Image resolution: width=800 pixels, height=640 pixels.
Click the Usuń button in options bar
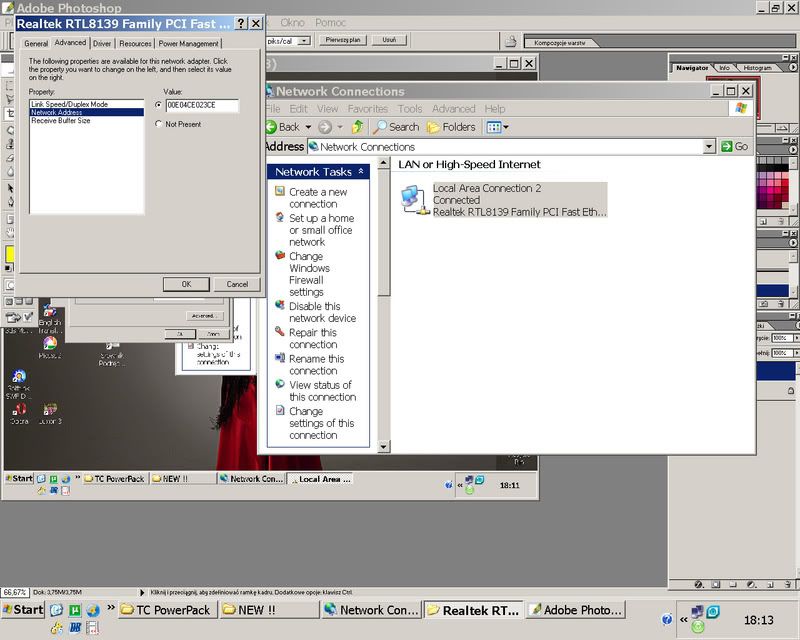(389, 40)
